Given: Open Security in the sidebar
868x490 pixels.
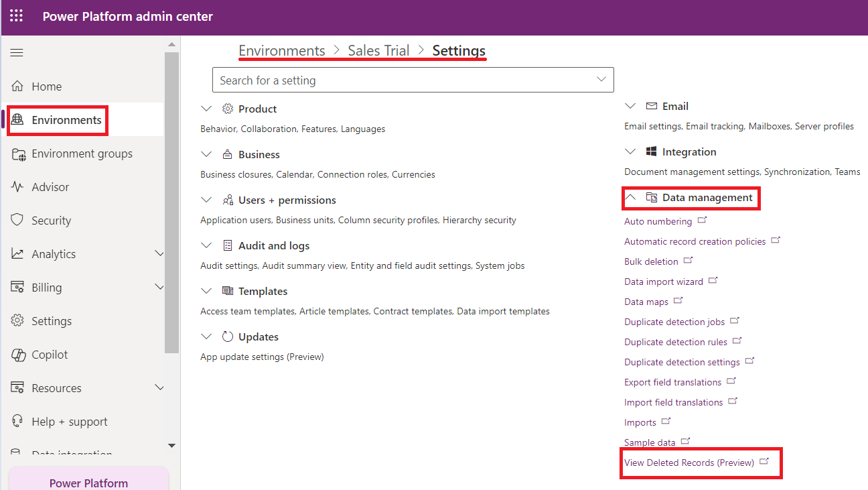Looking at the screenshot, I should tap(51, 221).
